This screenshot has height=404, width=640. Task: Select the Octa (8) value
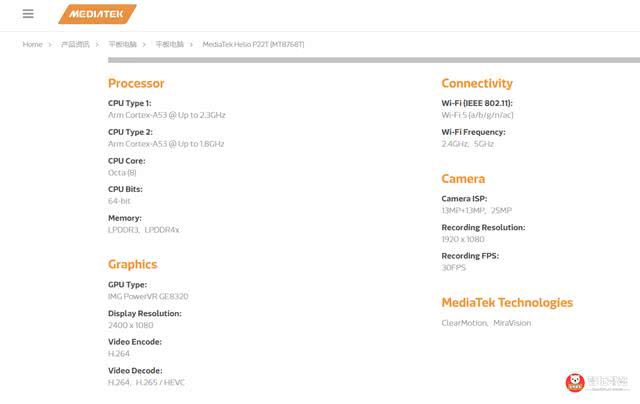(122, 173)
